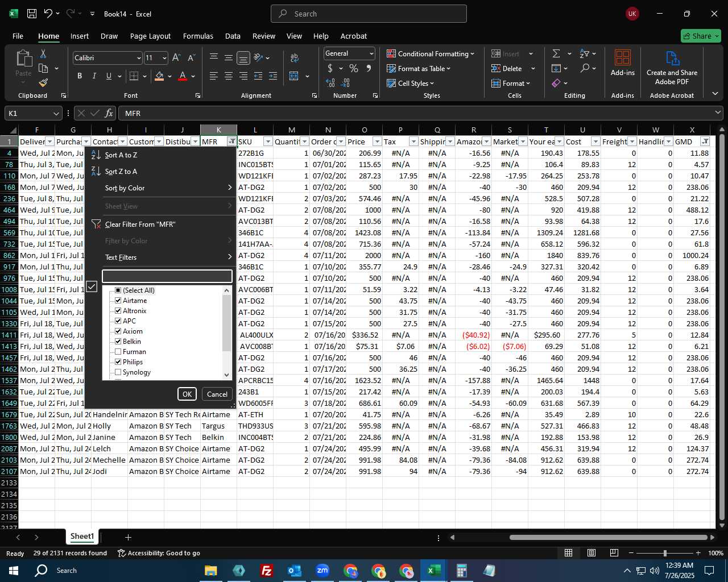The width and height of the screenshot is (728, 582).
Task: Expand the Name Box dropdown arrow
Action: tap(56, 114)
